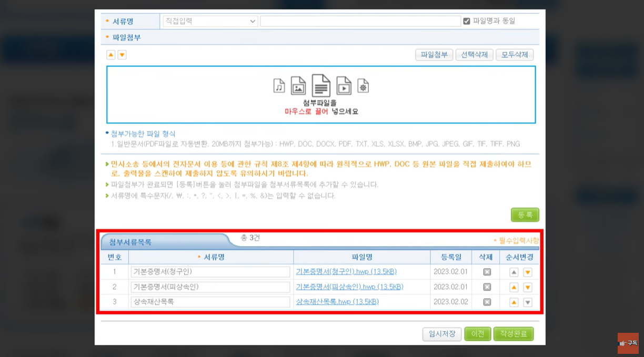Open the 기본증명서(피상속인).hwp file link
Image resolution: width=644 pixels, height=357 pixels.
pos(349,287)
